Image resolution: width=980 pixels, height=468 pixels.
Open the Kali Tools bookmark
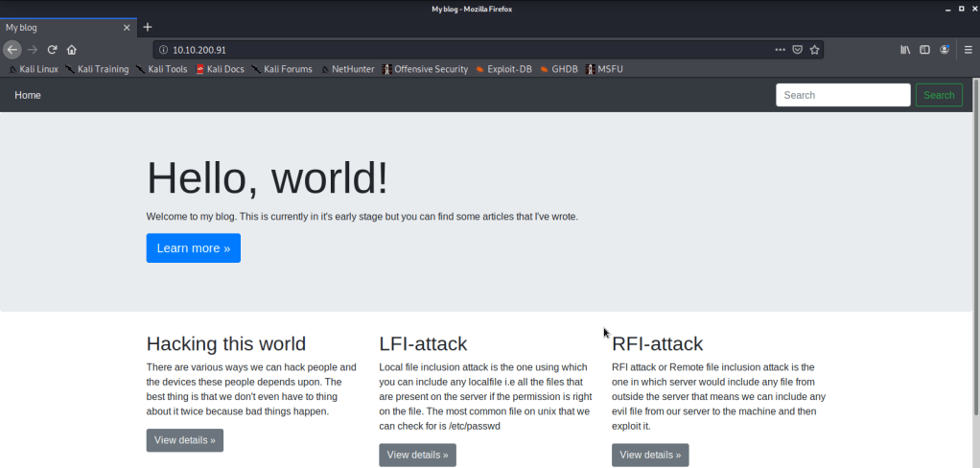point(161,69)
